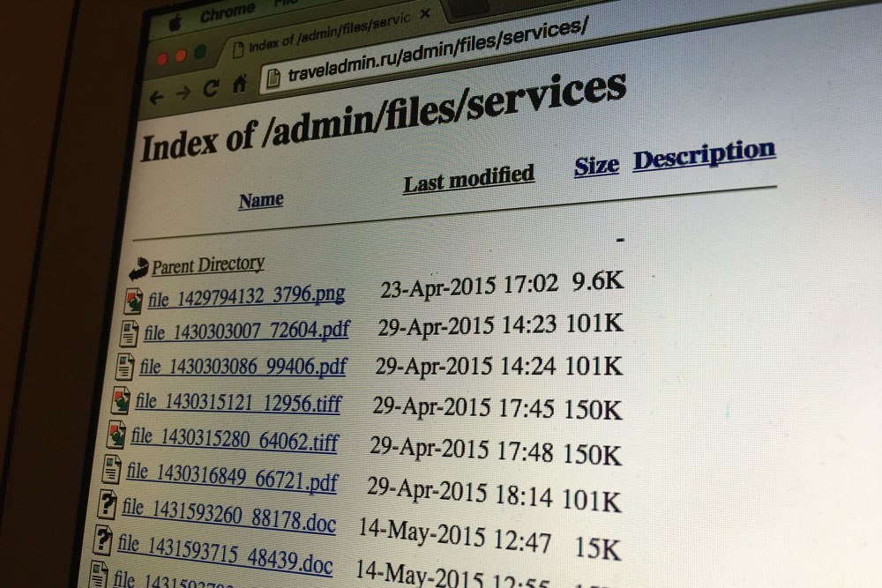Open the home page with house icon
The width and height of the screenshot is (882, 588).
pos(240,84)
